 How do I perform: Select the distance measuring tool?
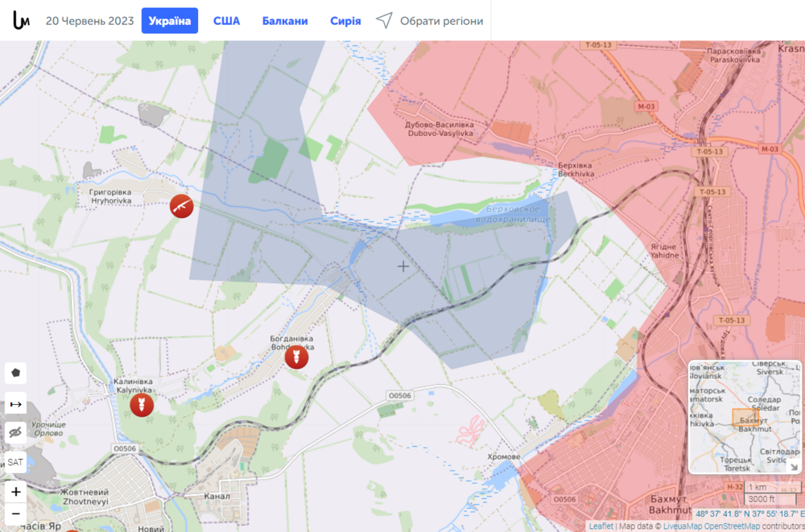[15, 403]
